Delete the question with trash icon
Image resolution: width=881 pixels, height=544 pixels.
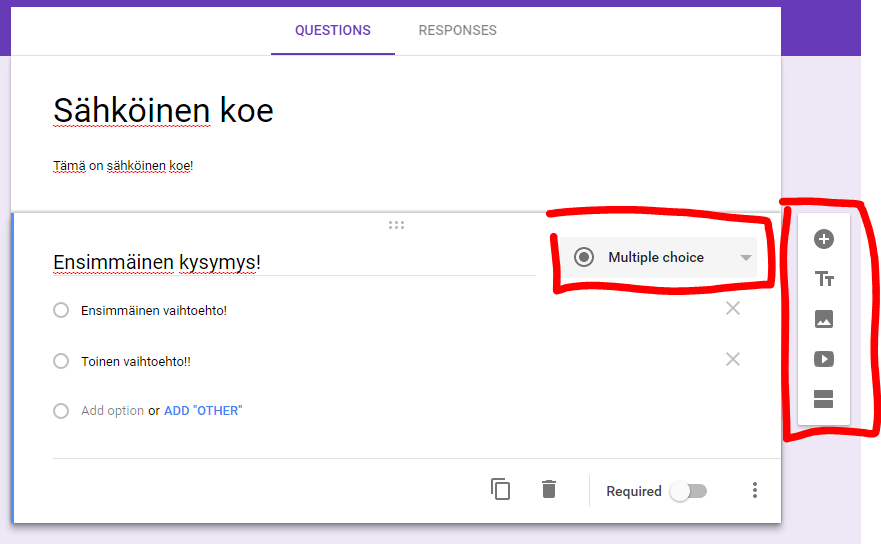549,489
